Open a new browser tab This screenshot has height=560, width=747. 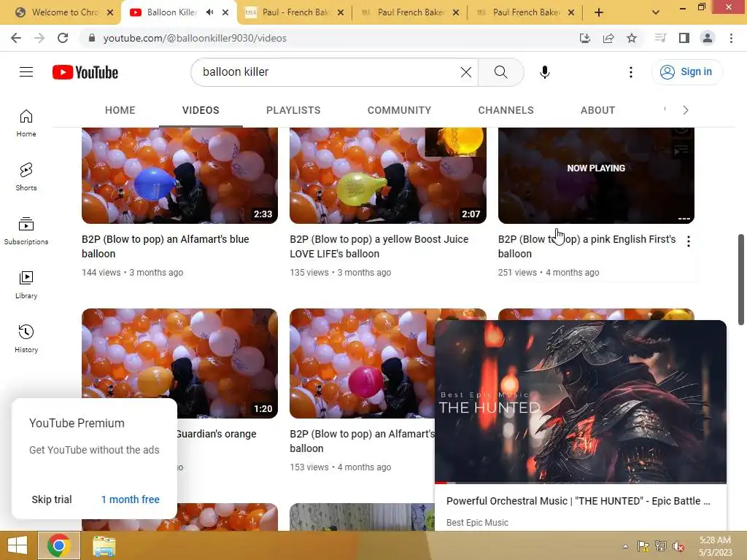[x=599, y=12]
